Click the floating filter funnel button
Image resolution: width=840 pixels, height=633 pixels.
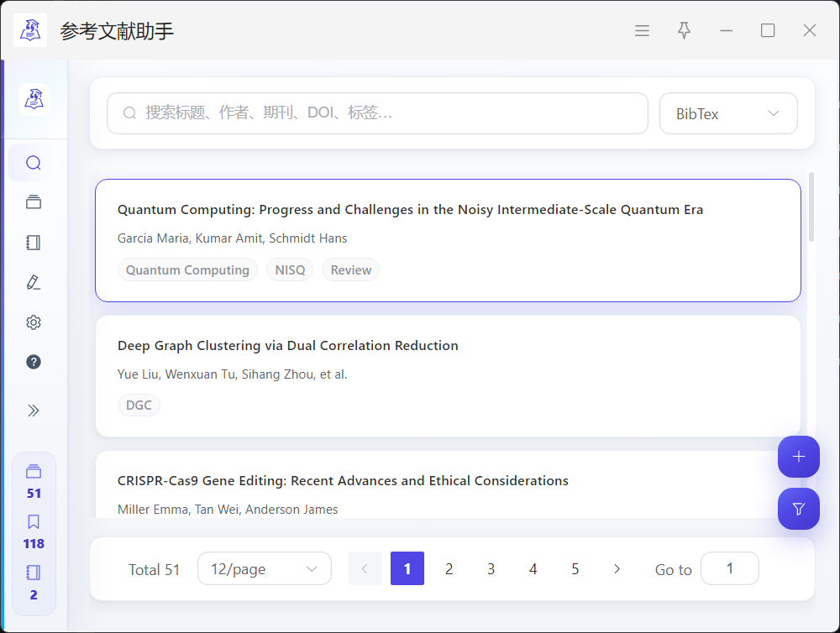[x=798, y=509]
